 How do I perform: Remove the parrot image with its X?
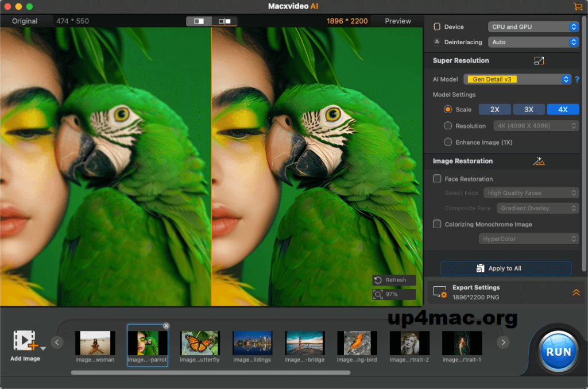166,326
